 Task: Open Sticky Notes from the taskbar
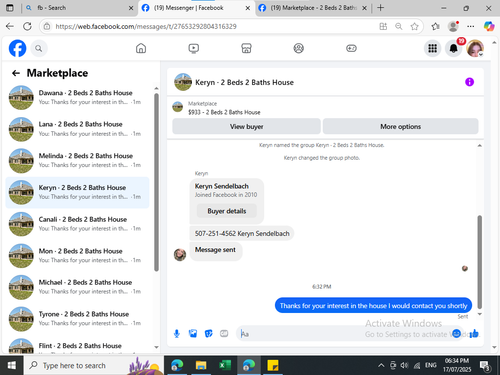click(273, 365)
